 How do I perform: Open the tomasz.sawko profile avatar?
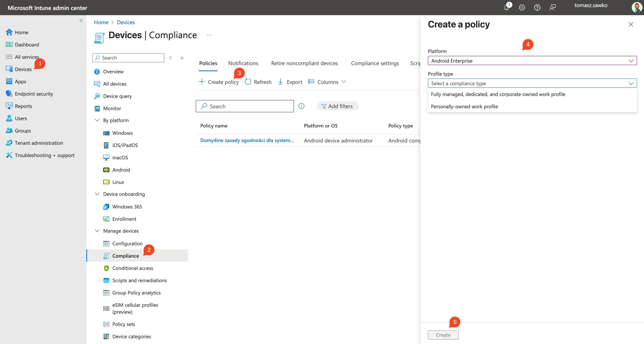point(637,7)
